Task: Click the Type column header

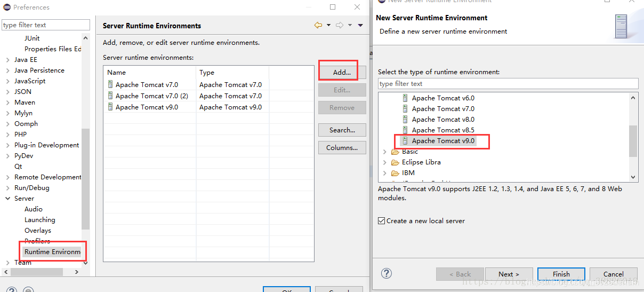Action: point(232,72)
